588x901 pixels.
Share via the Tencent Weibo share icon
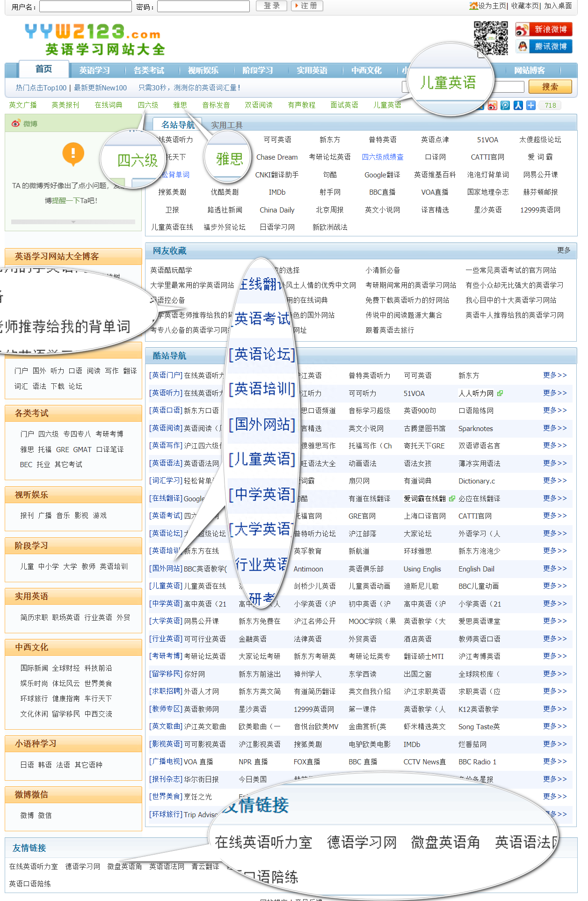(x=505, y=105)
